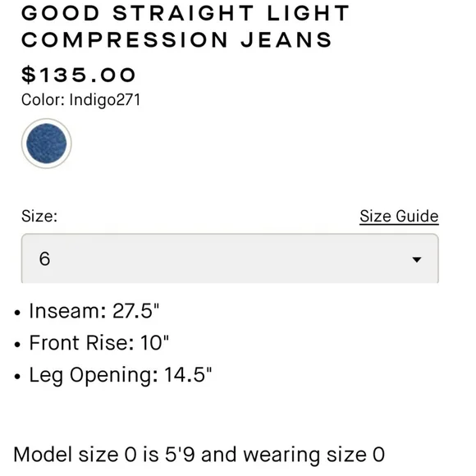This screenshot has width=476, height=476.
Task: Click the 'GOOD STRAIGHT LIGHT' title line
Action: click(x=185, y=13)
